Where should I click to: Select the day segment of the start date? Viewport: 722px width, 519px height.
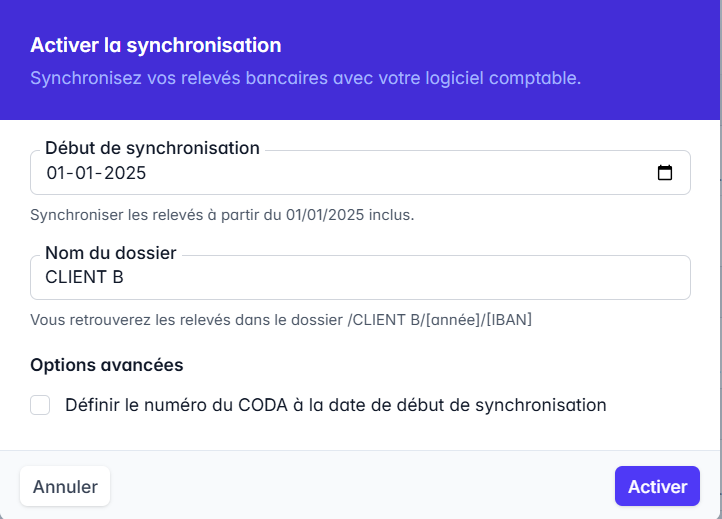56,173
